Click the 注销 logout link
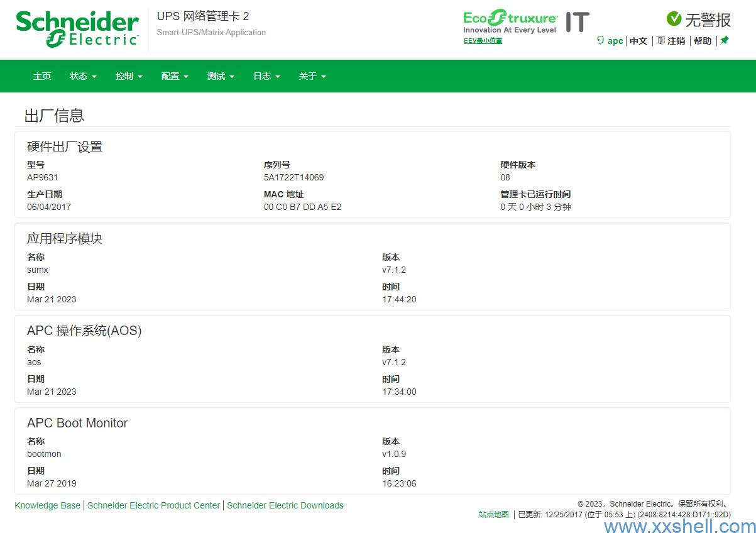756x533 pixels. pyautogui.click(x=676, y=41)
